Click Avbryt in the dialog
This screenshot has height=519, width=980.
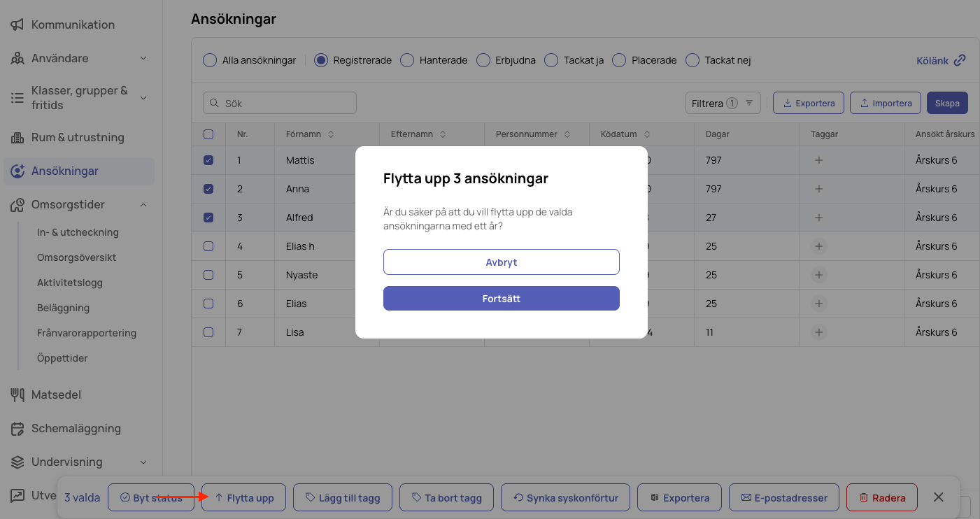point(502,262)
